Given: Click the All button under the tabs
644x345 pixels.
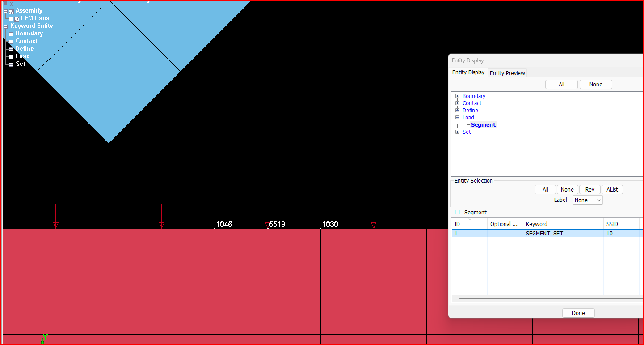Looking at the screenshot, I should tap(561, 84).
